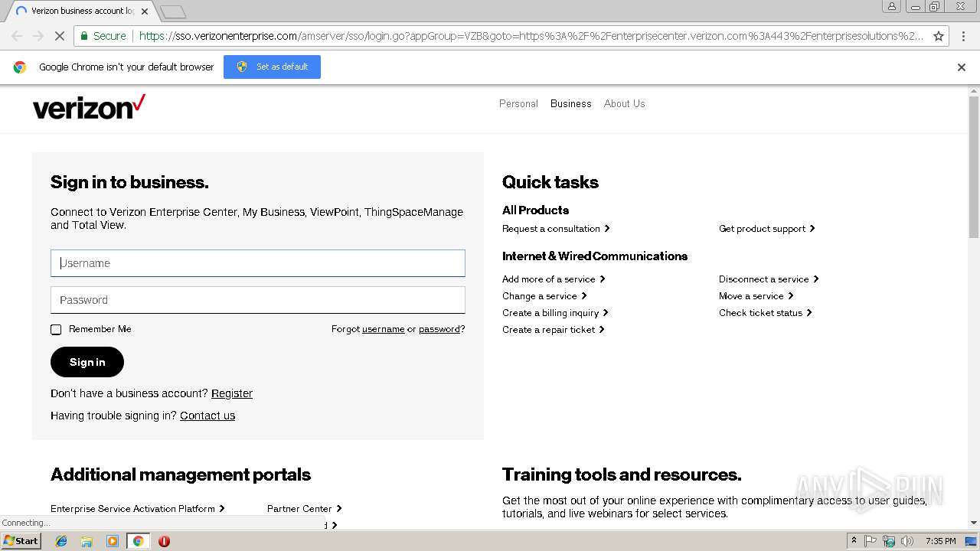Set Chrome as default browser
The width and height of the screenshot is (980, 551).
(272, 67)
